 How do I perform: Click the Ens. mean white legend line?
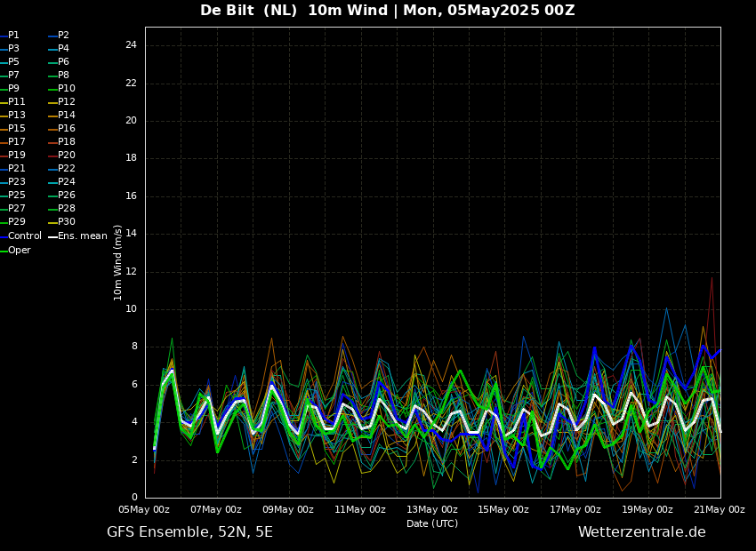click(52, 236)
